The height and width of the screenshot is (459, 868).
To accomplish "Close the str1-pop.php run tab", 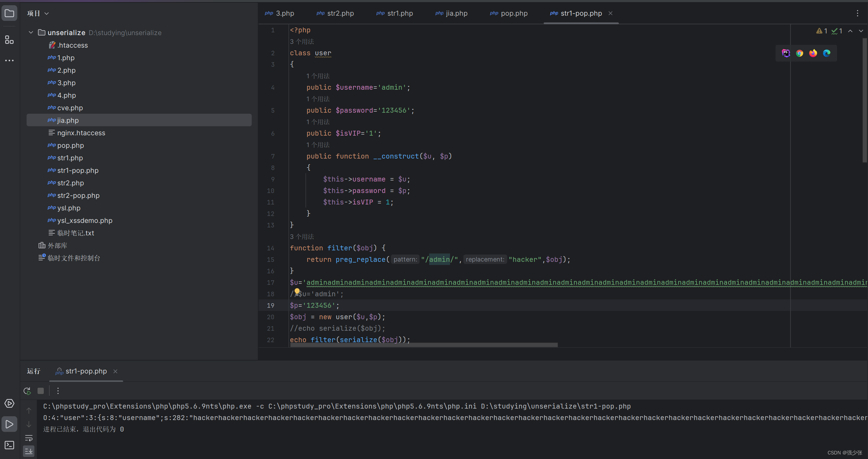I will click(115, 371).
